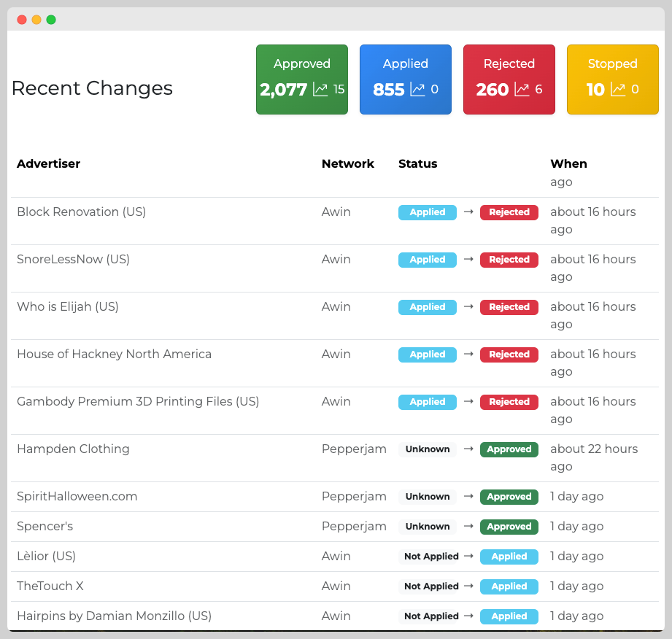Viewport: 672px width, 639px height.
Task: Click Awin network in Block Renovation row
Action: tap(336, 212)
